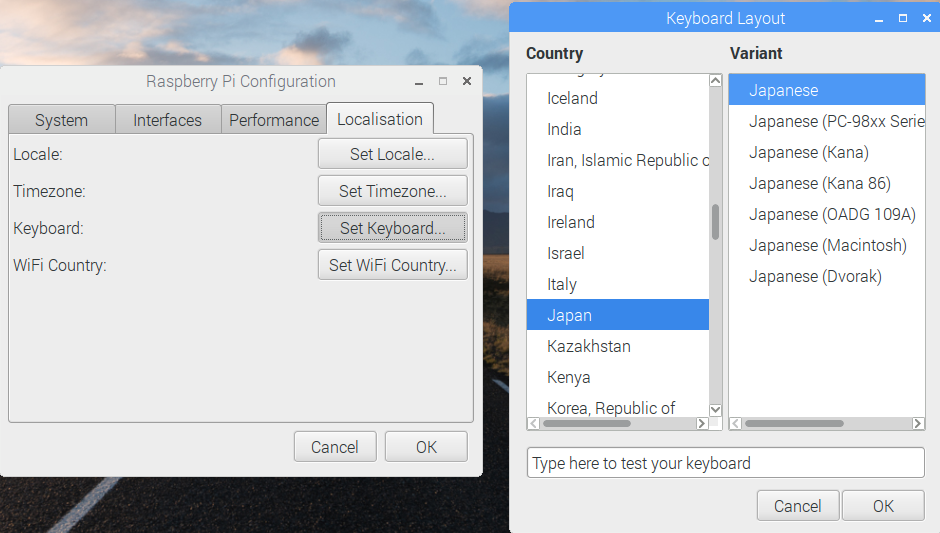
Task: Minimize the Keyboard Layout window
Action: click(879, 19)
